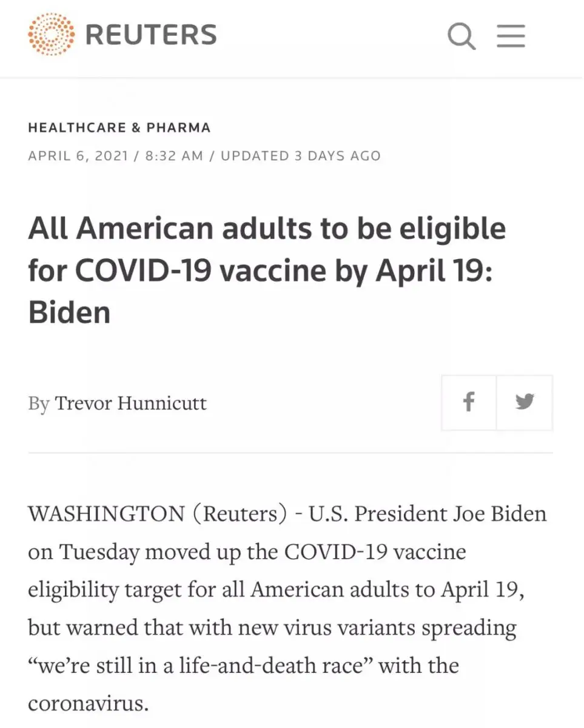Click the article headline's first line
Viewport: 584px width, 728px height.
click(x=267, y=229)
